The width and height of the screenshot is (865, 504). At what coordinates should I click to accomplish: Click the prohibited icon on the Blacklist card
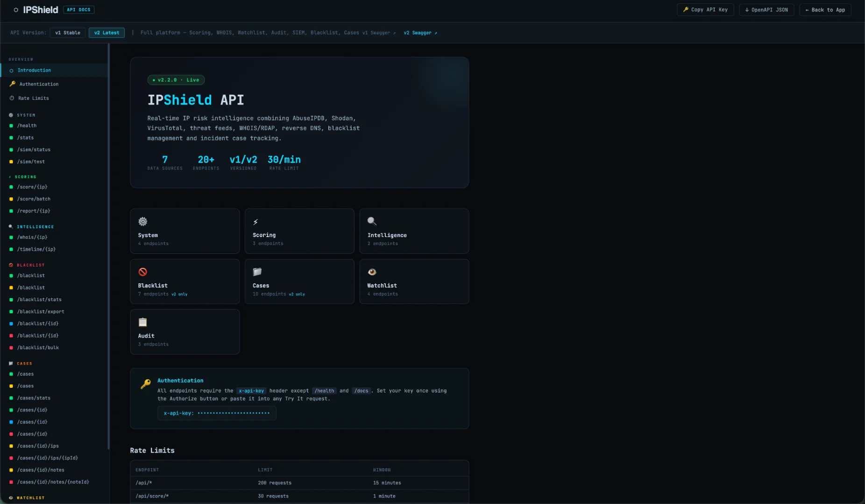[x=143, y=272]
